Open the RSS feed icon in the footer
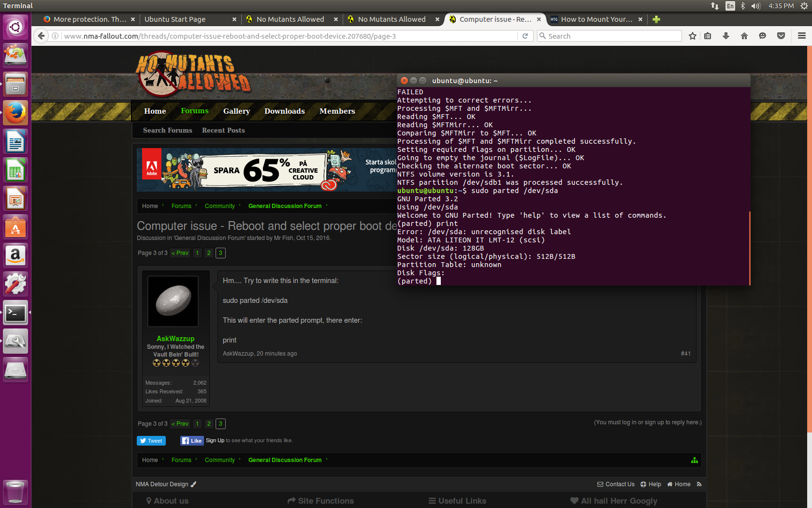 pyautogui.click(x=699, y=484)
